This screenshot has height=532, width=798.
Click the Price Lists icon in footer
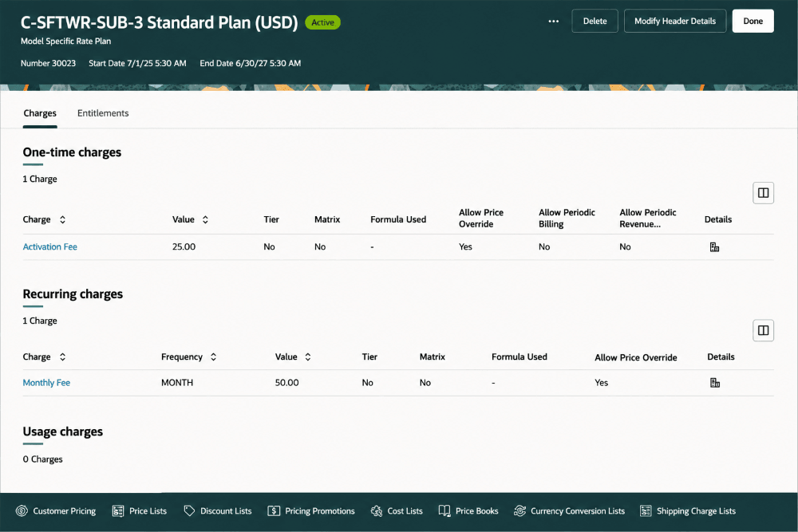click(x=118, y=510)
